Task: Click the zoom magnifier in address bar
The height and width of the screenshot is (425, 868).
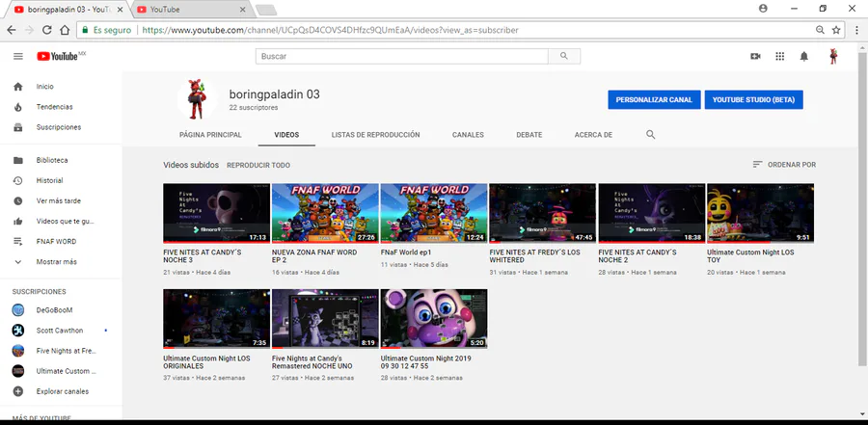Action: (x=820, y=30)
